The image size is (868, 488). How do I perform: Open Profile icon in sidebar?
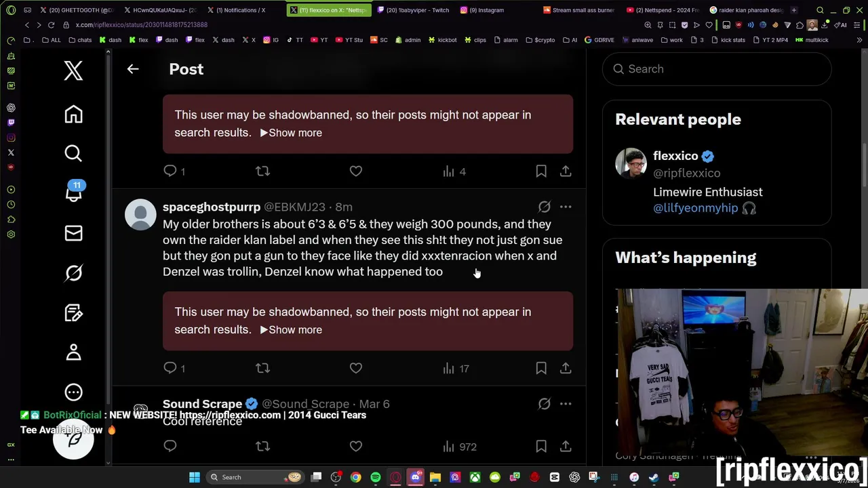[73, 352]
